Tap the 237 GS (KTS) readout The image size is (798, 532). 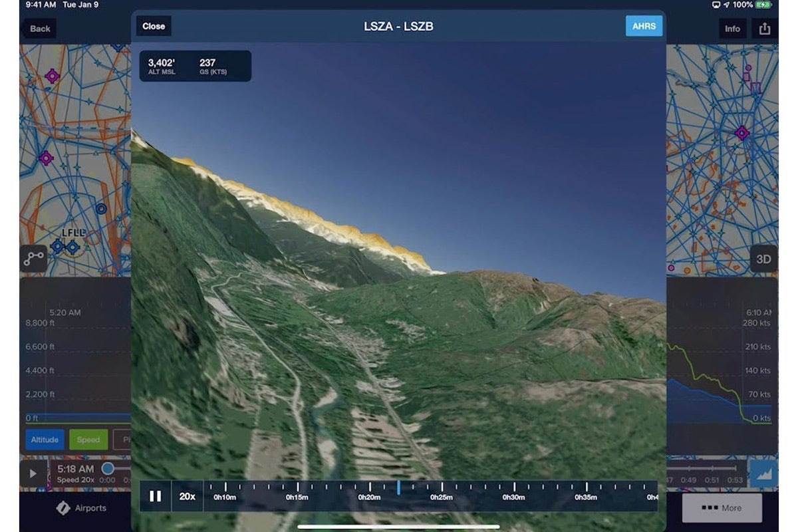[x=213, y=66]
